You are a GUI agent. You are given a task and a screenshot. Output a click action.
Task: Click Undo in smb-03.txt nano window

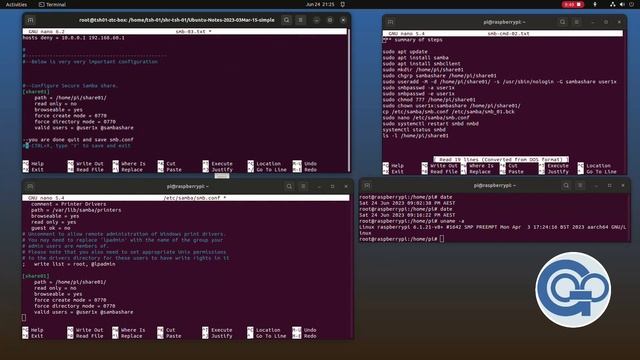click(305, 164)
